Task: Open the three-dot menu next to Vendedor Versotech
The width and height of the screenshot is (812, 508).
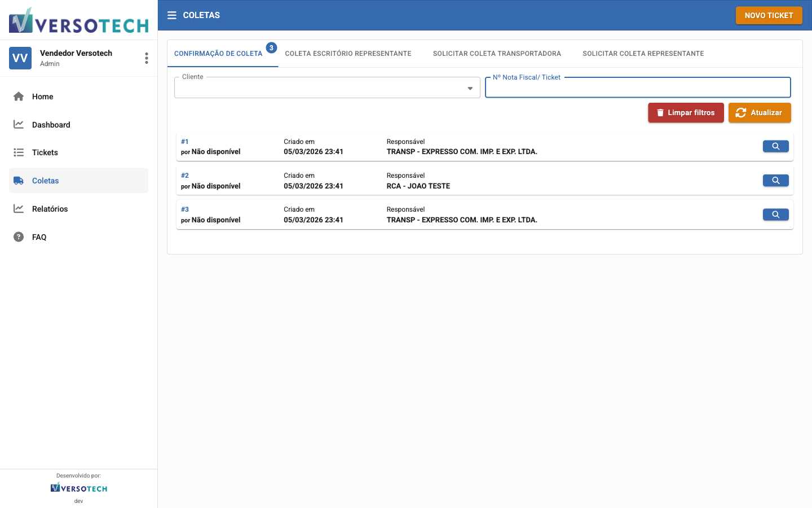Action: point(146,58)
